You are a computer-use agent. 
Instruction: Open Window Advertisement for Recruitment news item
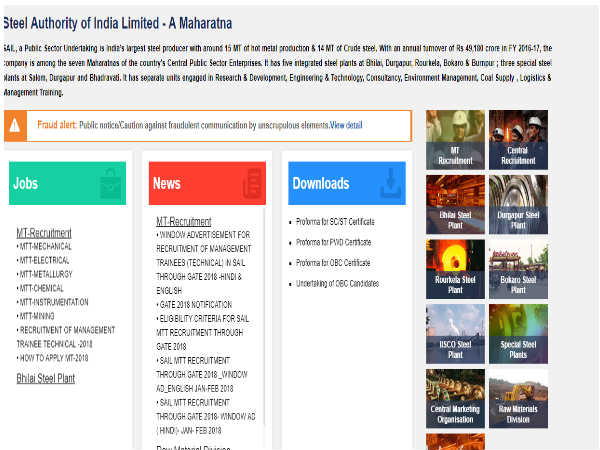coord(204,262)
